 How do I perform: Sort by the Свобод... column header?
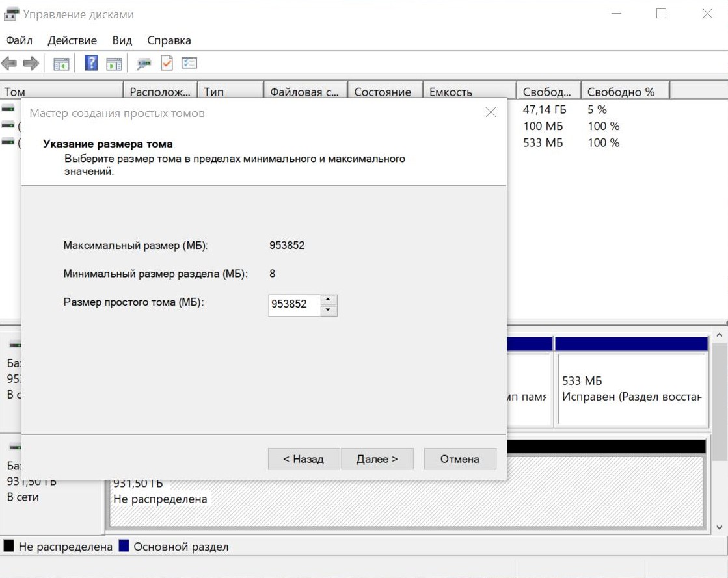click(x=549, y=92)
